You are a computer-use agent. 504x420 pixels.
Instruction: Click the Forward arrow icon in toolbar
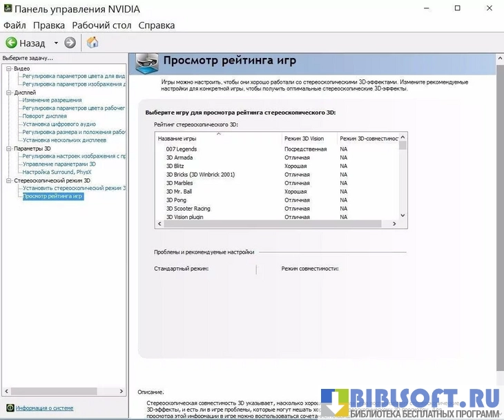[x=70, y=43]
